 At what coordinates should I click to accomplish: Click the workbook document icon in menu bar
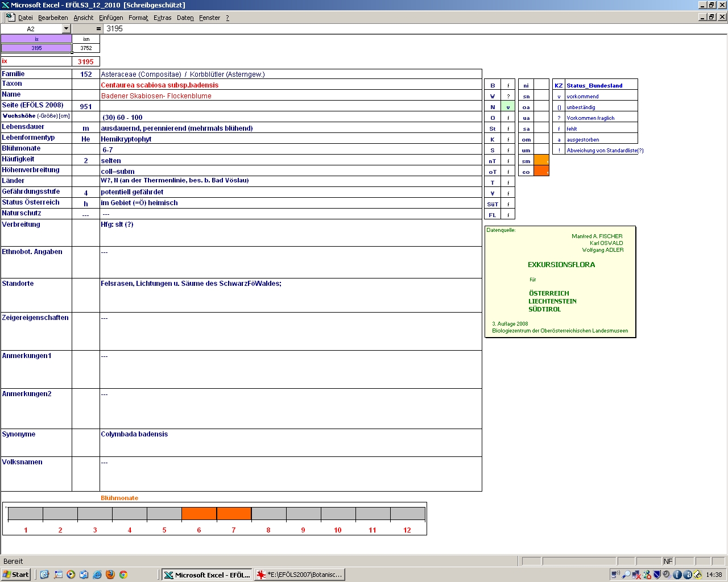[x=10, y=18]
